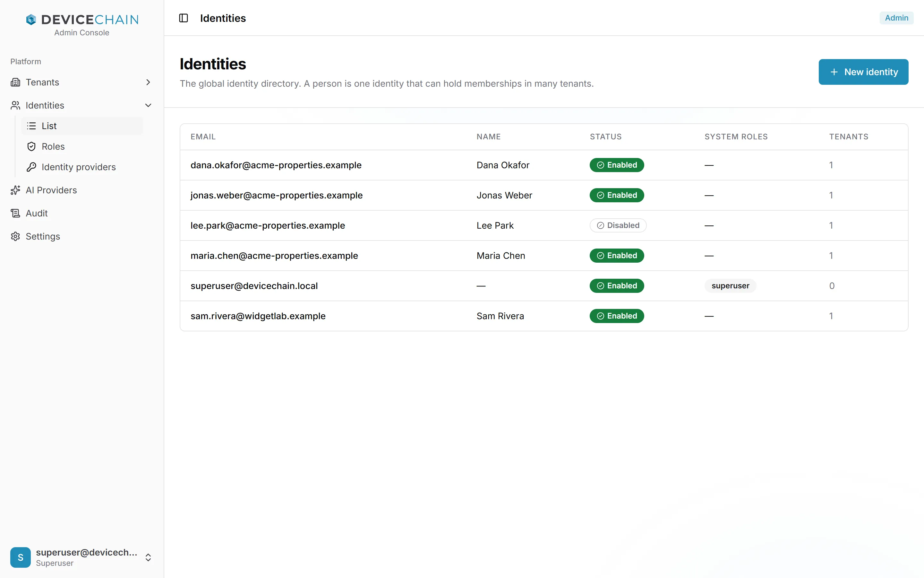Click the Sam Rivera name cell
The width and height of the screenshot is (924, 578).
(x=500, y=316)
